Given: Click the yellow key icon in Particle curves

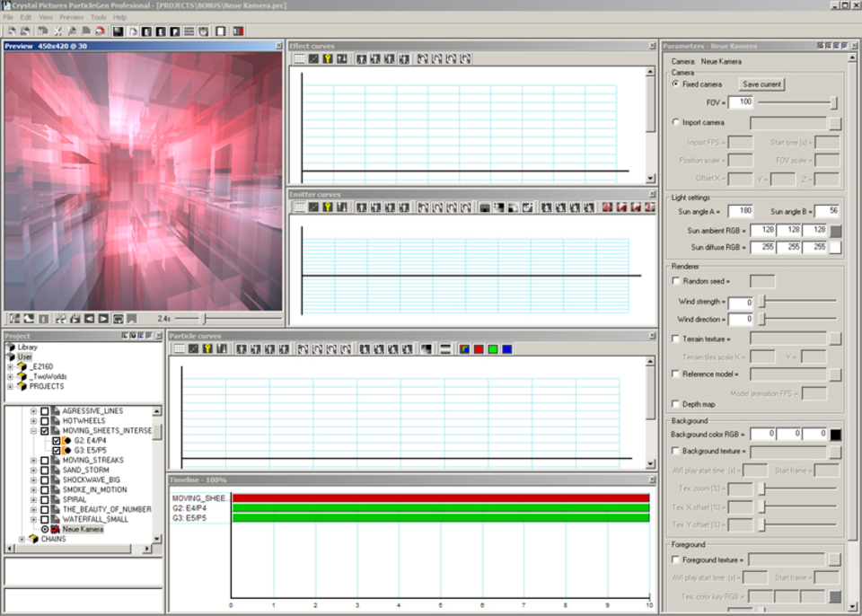Looking at the screenshot, I should (207, 348).
